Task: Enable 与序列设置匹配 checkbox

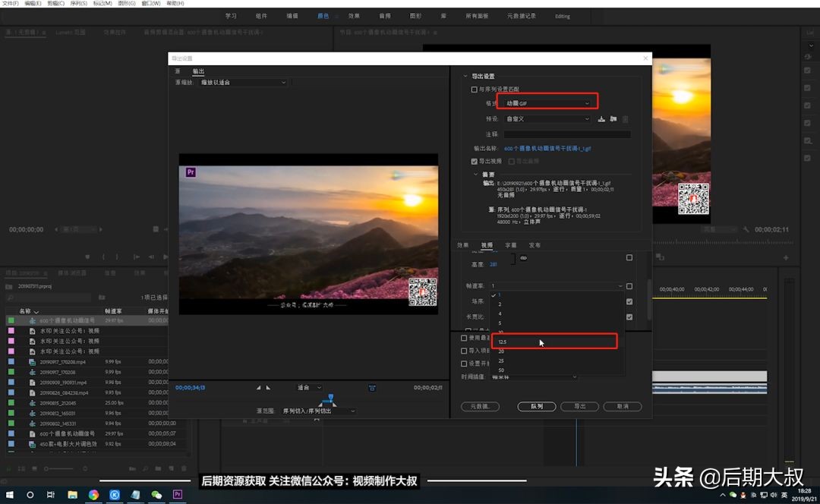Action: [475, 90]
